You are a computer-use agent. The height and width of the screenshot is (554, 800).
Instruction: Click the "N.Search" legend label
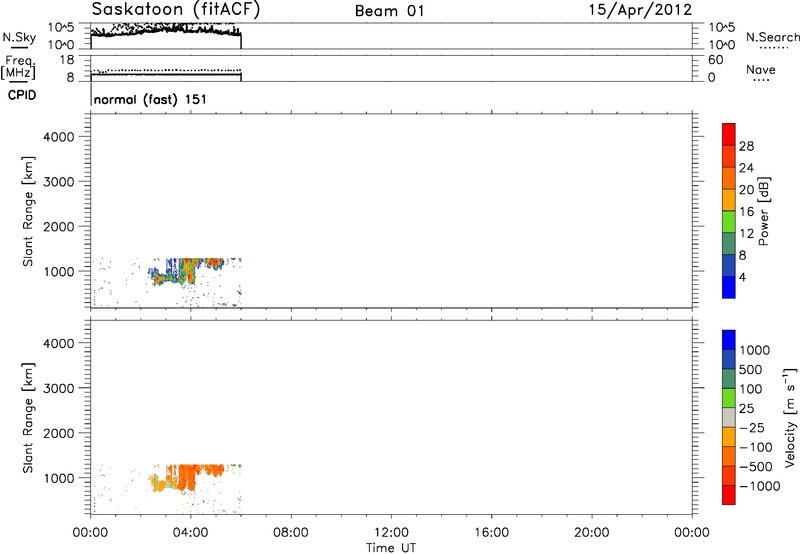773,37
